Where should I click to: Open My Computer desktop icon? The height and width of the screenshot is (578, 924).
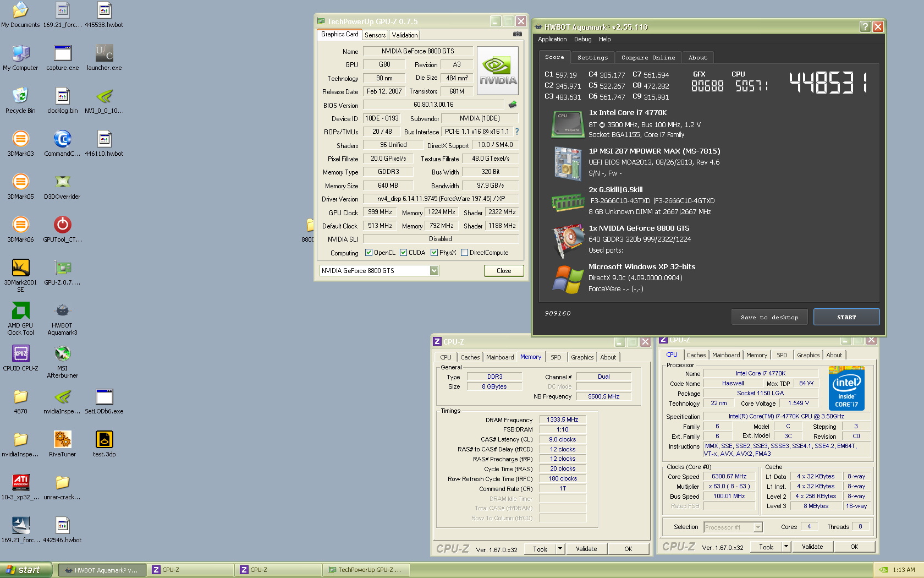(20, 58)
